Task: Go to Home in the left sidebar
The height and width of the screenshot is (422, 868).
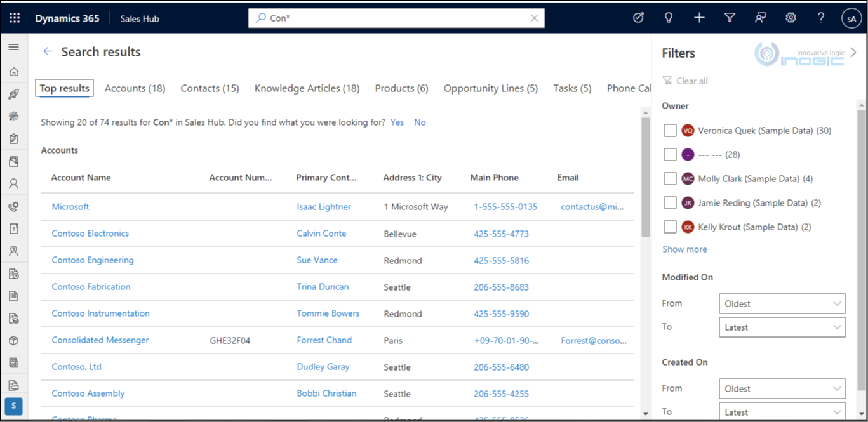Action: coord(14,72)
